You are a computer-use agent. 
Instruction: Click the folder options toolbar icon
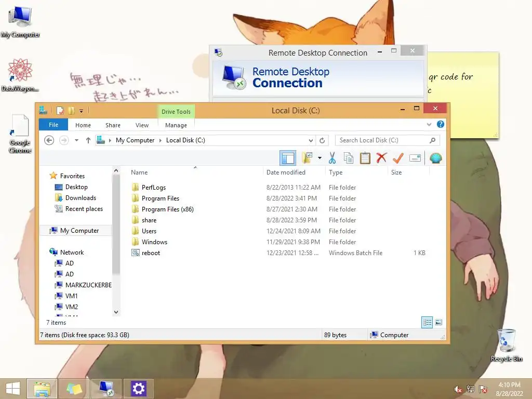pos(308,158)
